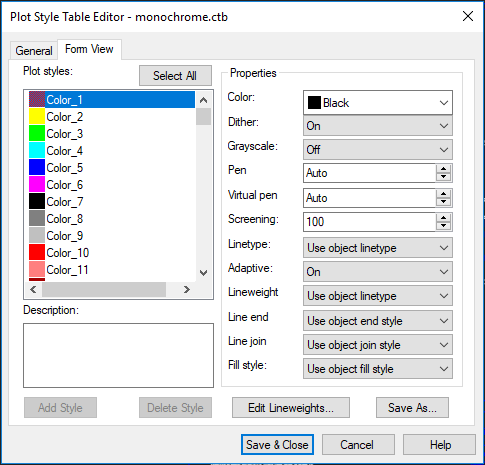Select the Color_11 plot style
The image size is (485, 465).
[112, 270]
